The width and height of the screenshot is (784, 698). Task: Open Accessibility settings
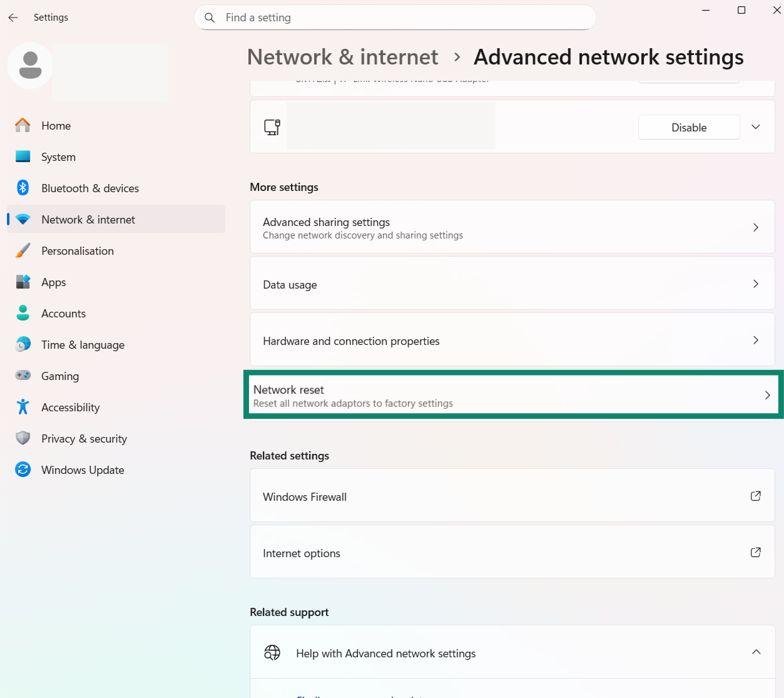click(x=70, y=407)
